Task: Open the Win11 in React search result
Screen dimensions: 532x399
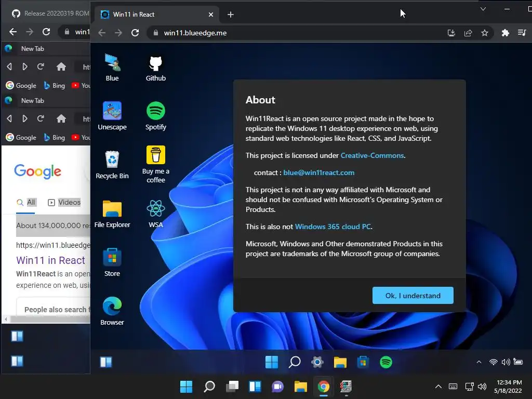Action: coord(51,260)
